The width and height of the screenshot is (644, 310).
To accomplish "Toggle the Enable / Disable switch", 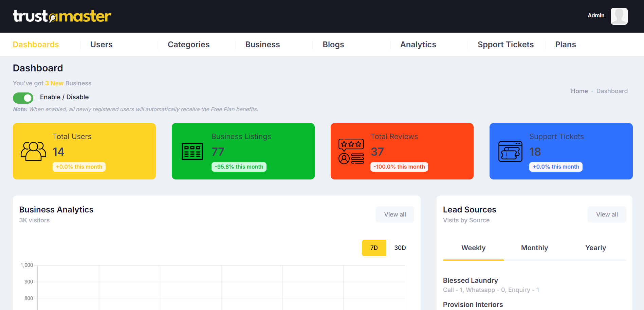I will (23, 98).
